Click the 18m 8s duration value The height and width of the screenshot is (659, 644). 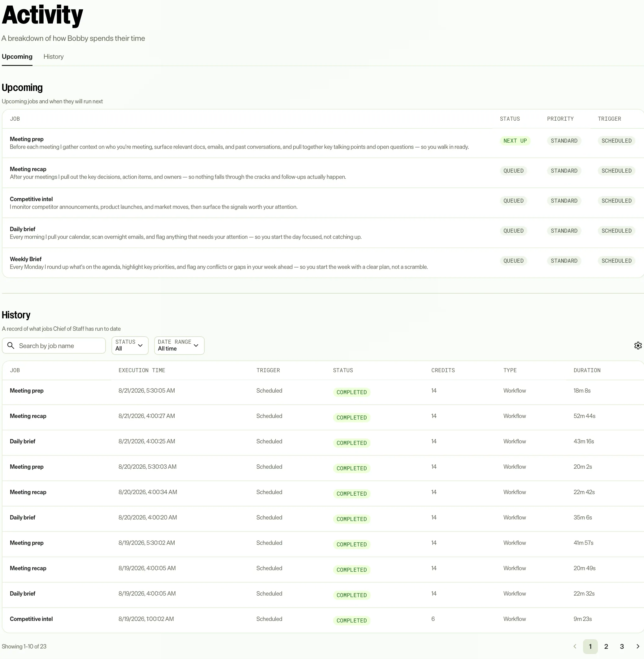[582, 390]
